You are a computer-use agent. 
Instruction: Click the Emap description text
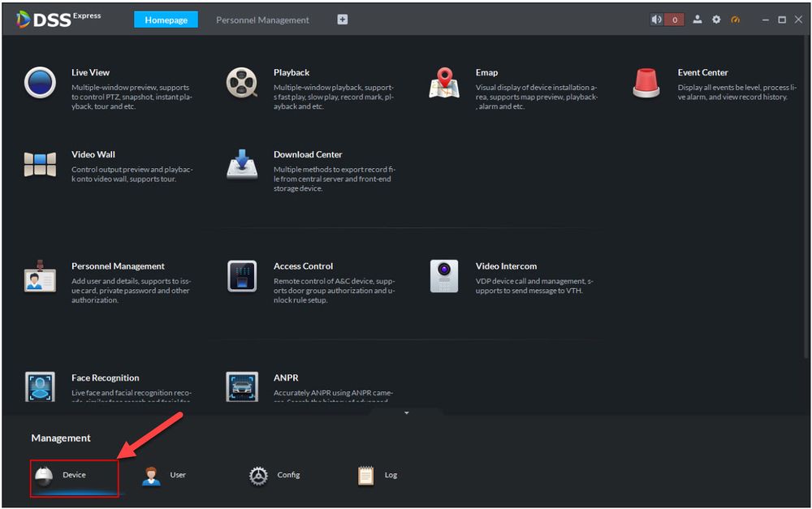click(537, 97)
